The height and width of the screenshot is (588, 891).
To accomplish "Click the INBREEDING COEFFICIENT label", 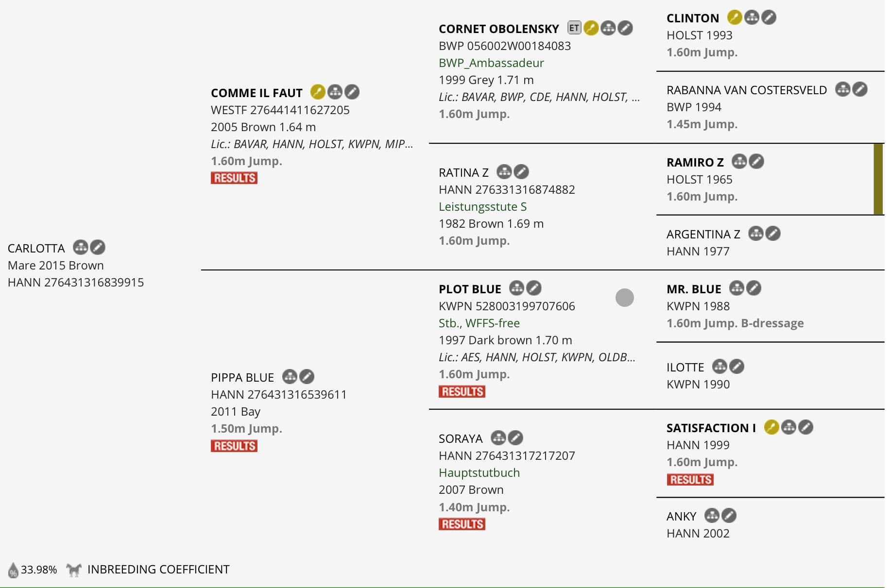I will [158, 569].
